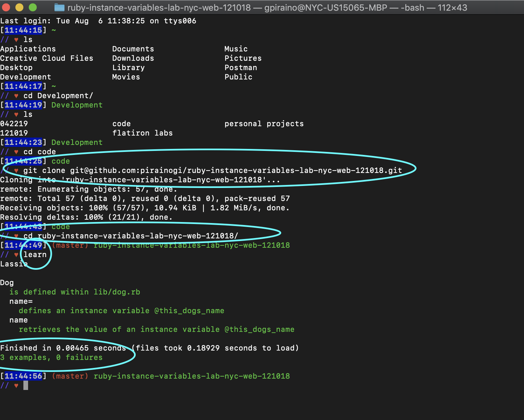Click the 'cd Development/' command
This screenshot has height=420, width=524.
click(58, 95)
